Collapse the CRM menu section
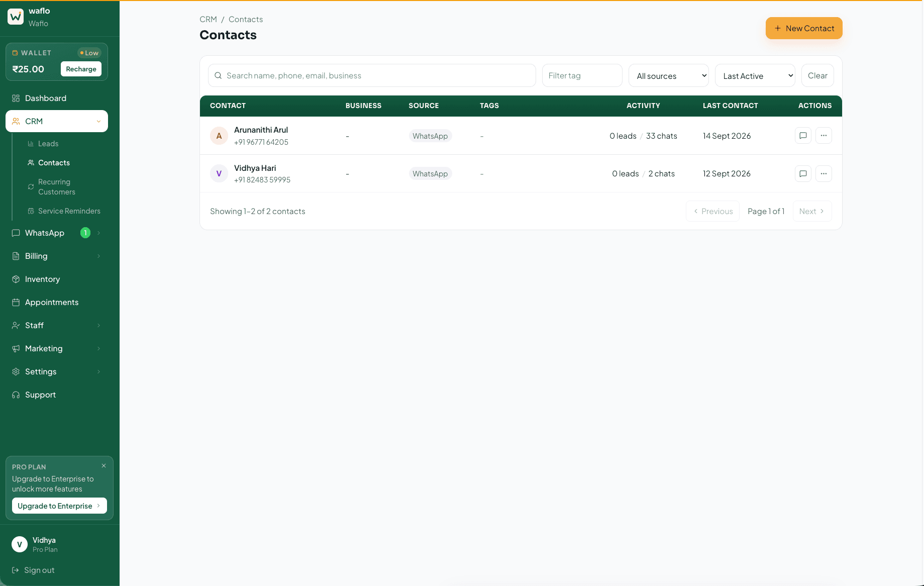The height and width of the screenshot is (586, 924). 57,121
